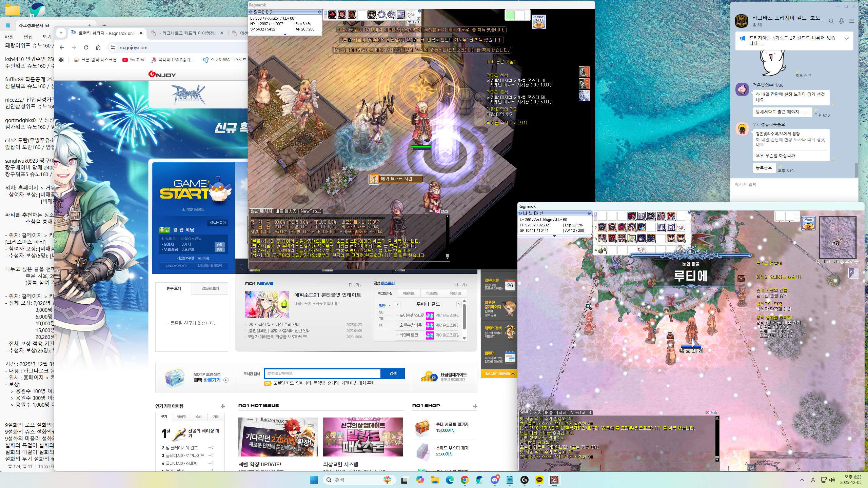Click the search icon in the guild chat header
Screen dimensions: 868x488
click(831, 21)
